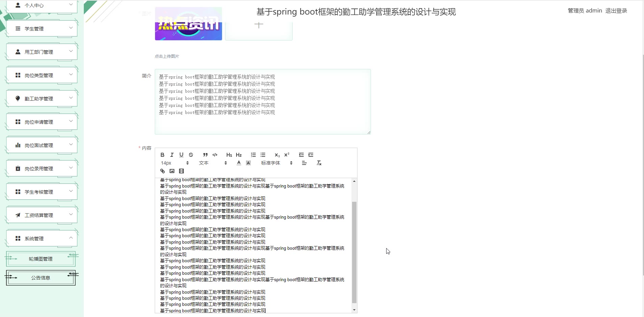
Task: Expand the 勤工助学管理 menu
Action: (42, 99)
